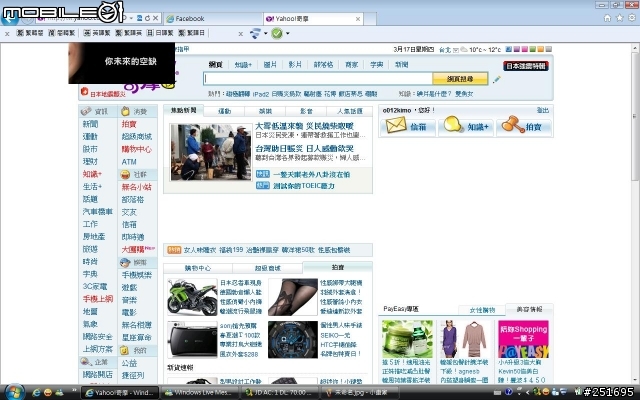The image size is (640, 400).
Task: Click inside the Yahoo search input field
Action: point(318,79)
